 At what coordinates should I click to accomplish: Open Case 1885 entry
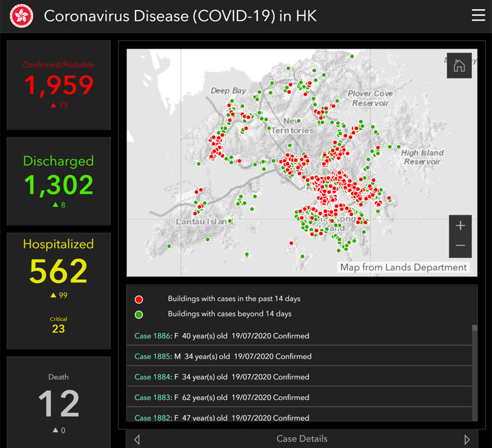coord(299,356)
